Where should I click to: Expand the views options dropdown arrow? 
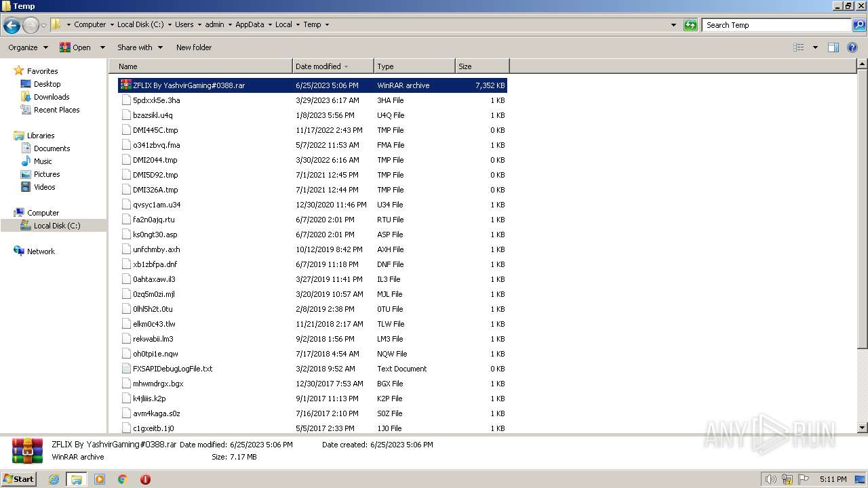815,47
